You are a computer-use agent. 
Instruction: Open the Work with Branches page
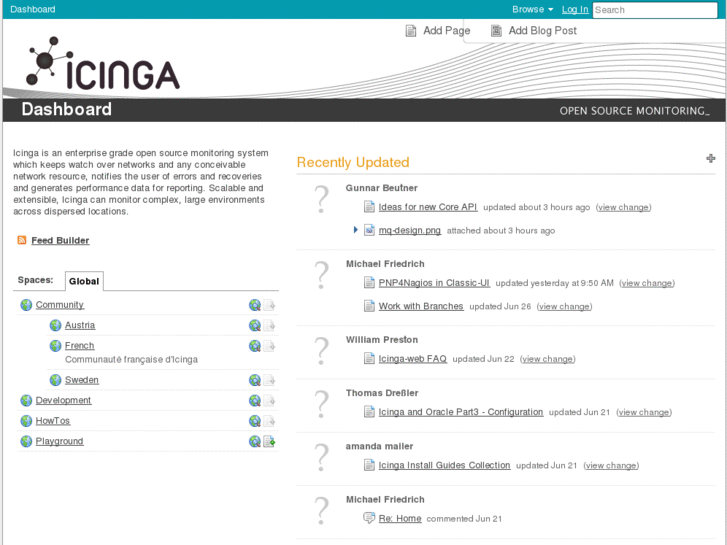(421, 306)
